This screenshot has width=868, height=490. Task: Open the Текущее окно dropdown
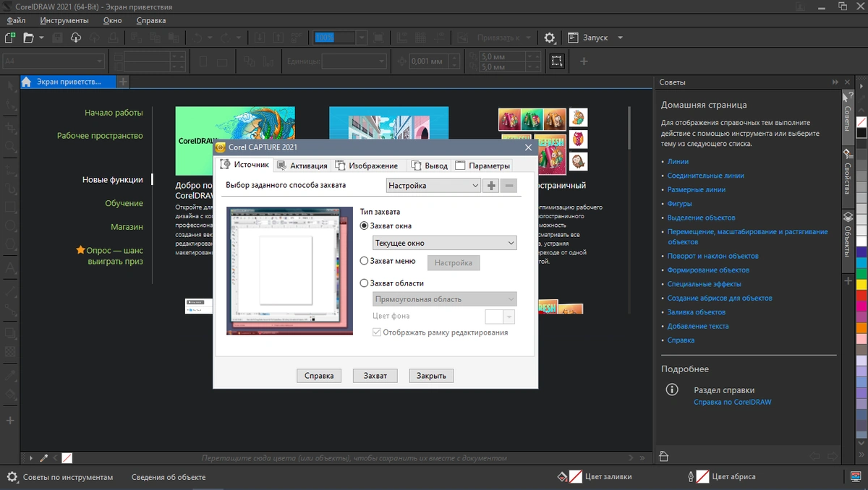pos(445,243)
